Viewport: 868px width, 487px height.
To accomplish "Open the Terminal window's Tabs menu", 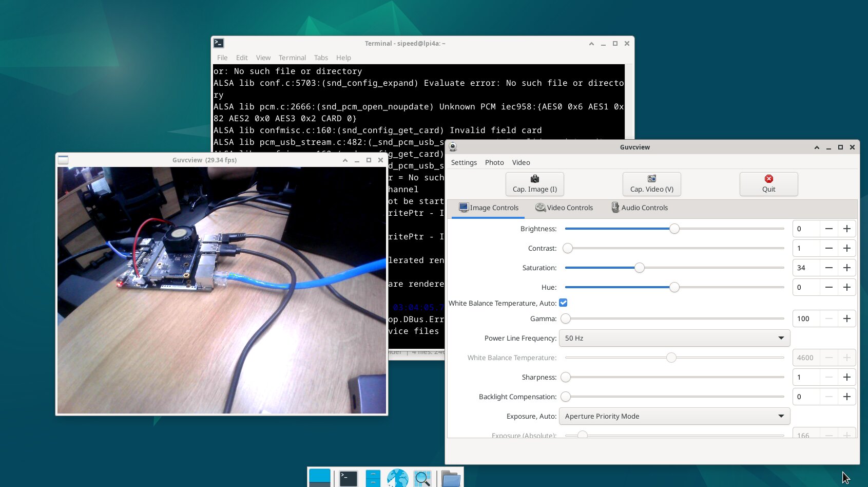I will pos(321,58).
